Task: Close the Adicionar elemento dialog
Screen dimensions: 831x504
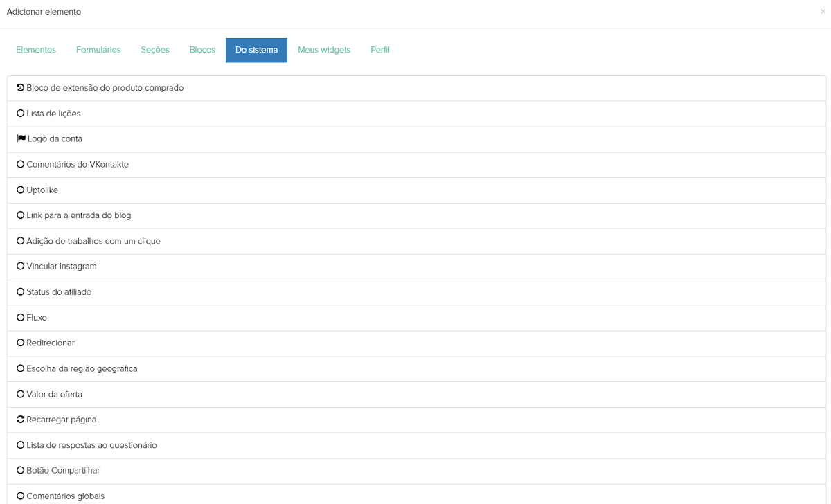Action: 823,12
